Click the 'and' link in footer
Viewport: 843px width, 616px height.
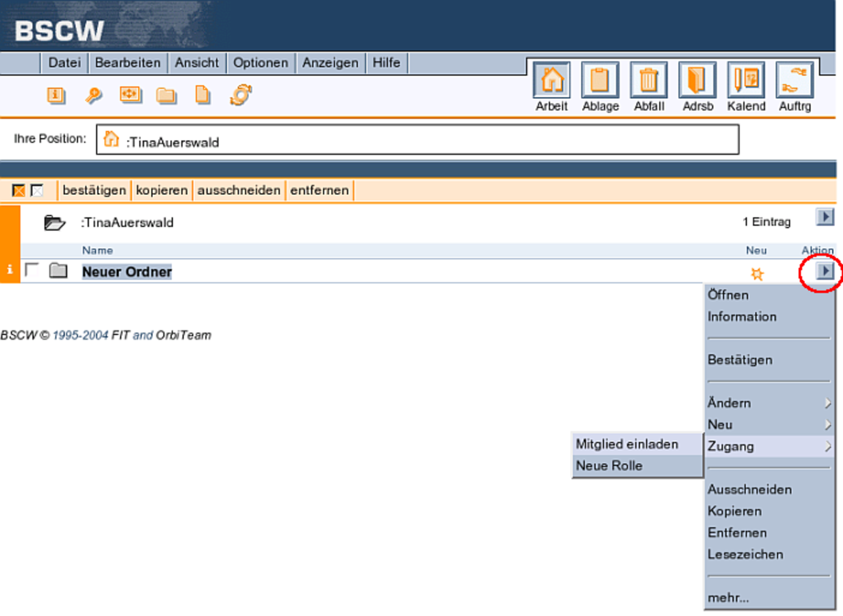tap(143, 335)
